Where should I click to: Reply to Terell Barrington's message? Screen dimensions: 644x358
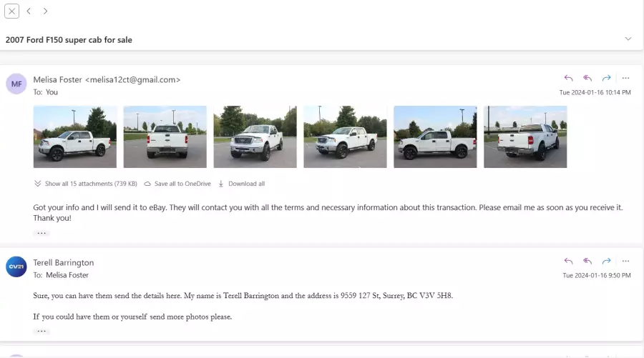coord(568,261)
